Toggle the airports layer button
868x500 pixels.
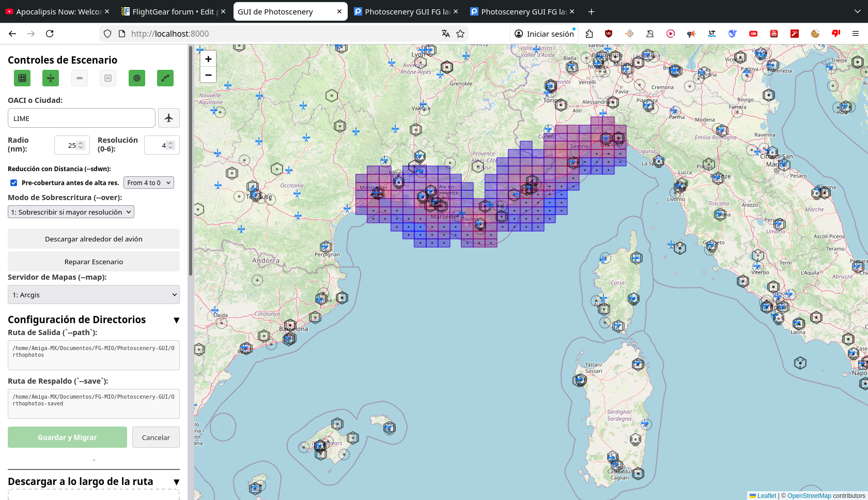[51, 78]
